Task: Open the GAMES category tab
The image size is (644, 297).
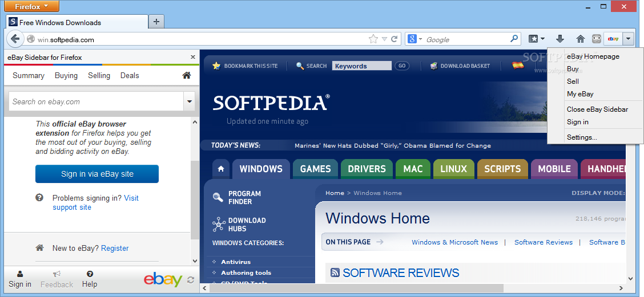Action: pos(315,169)
